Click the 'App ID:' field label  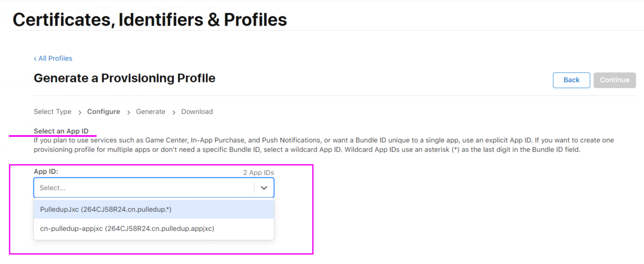[46, 172]
